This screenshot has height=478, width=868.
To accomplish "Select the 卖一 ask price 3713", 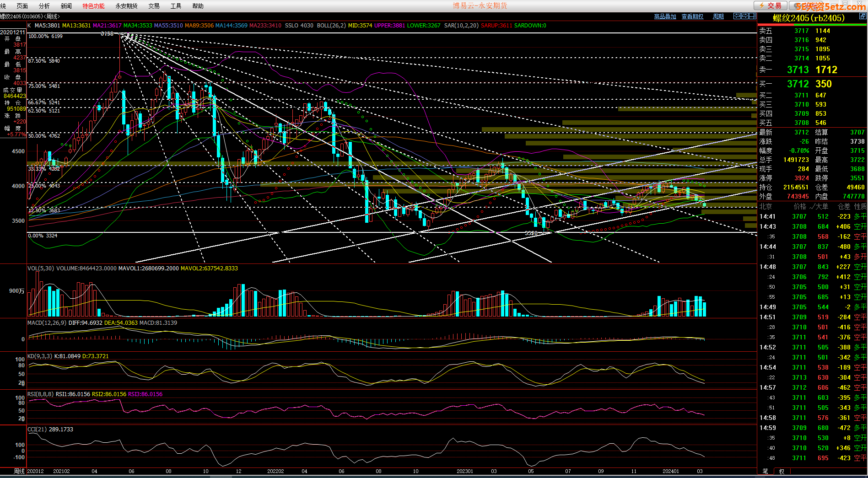I will coord(798,70).
